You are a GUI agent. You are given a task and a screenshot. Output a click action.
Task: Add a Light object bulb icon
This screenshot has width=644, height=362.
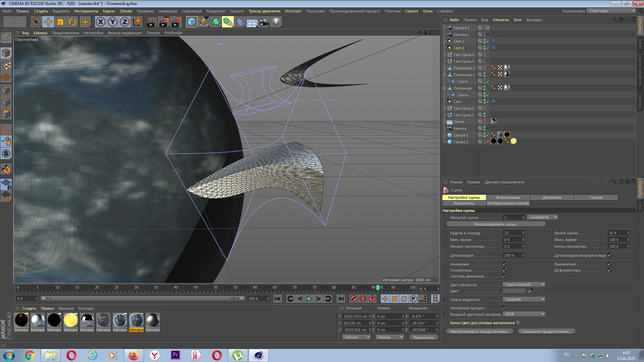[276, 22]
